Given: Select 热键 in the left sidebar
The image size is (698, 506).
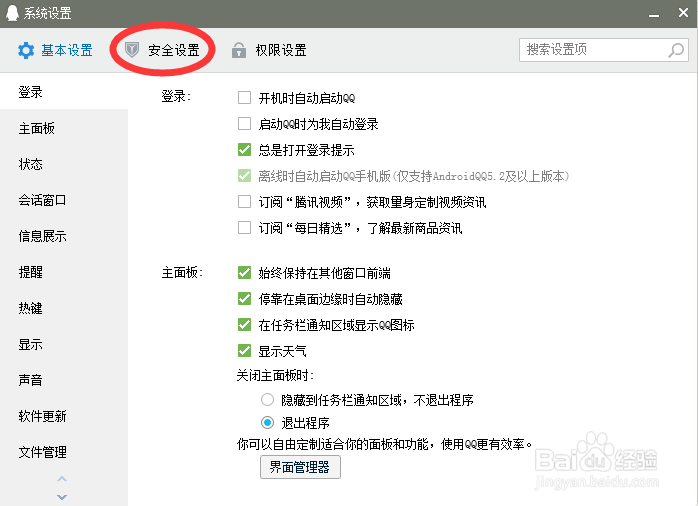Looking at the screenshot, I should click(30, 308).
